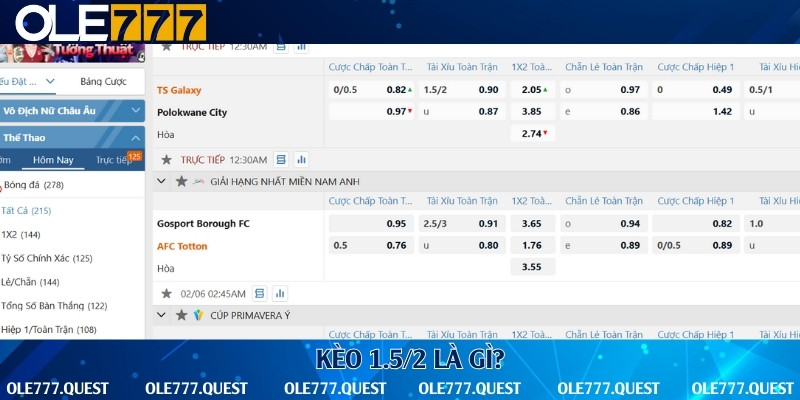Bet over 1.5/2 at 0.90 TS Galaxy

click(462, 90)
